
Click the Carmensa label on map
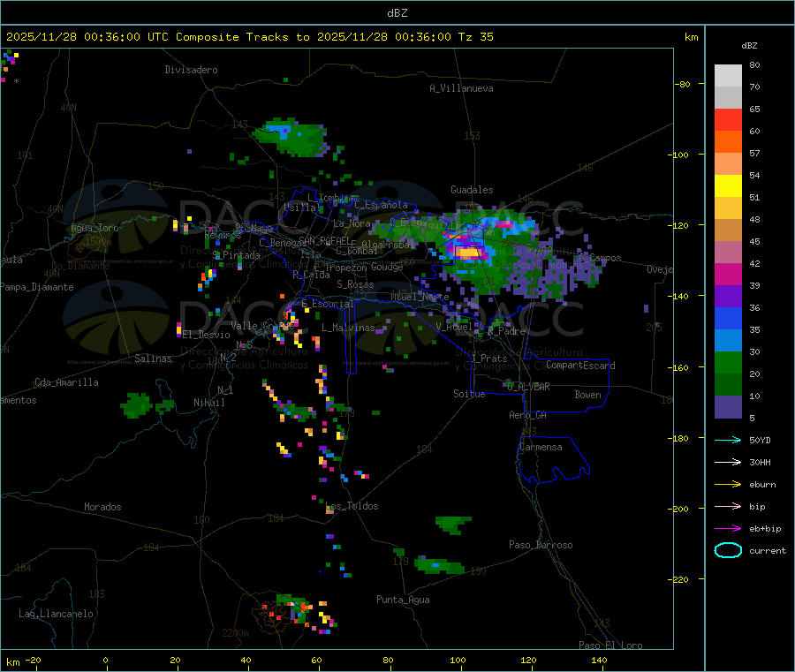tap(541, 447)
